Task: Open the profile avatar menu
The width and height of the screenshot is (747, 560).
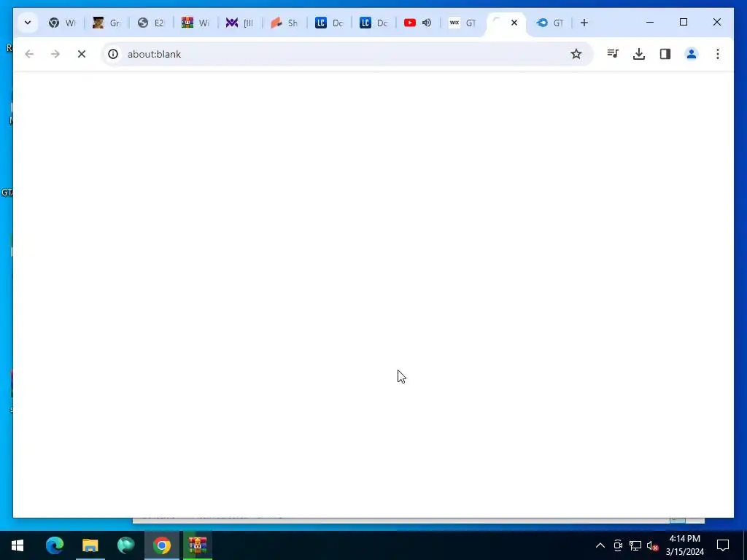Action: [692, 54]
